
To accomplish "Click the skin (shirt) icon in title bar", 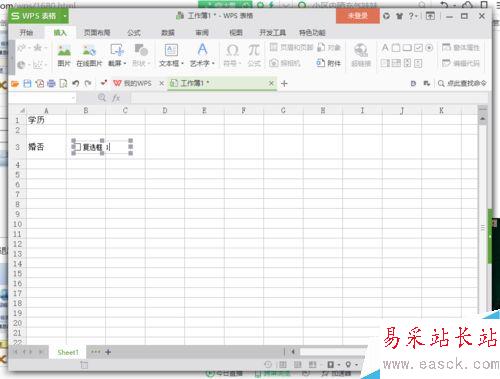I will pos(399,16).
